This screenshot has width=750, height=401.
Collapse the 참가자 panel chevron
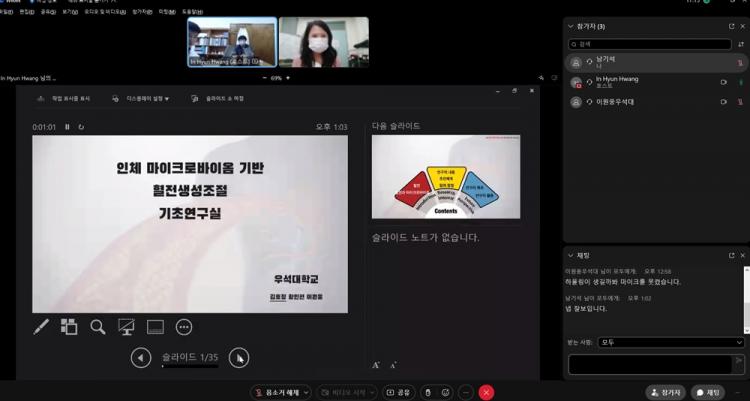pos(570,26)
